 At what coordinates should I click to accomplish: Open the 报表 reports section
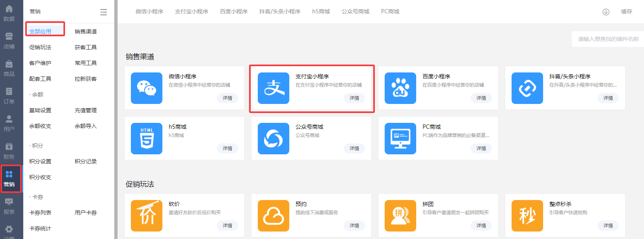tap(9, 206)
